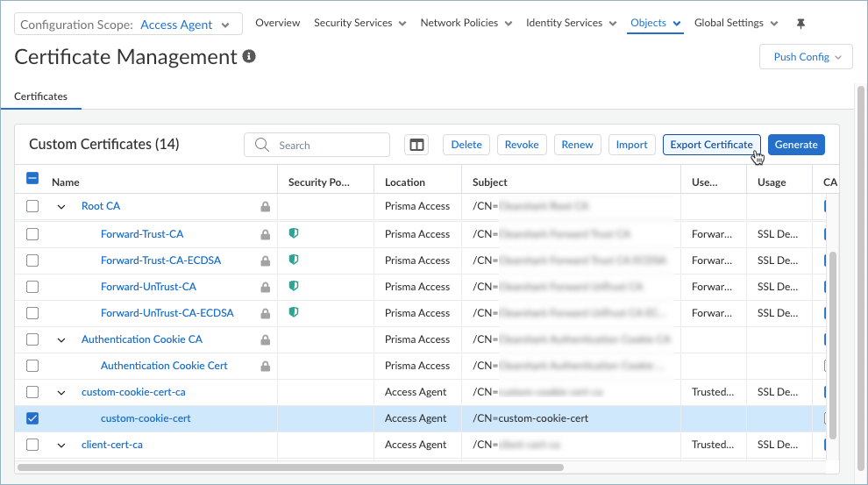Click info icon beside Certificate Management title
The width and height of the screenshot is (868, 485).
[x=249, y=57]
